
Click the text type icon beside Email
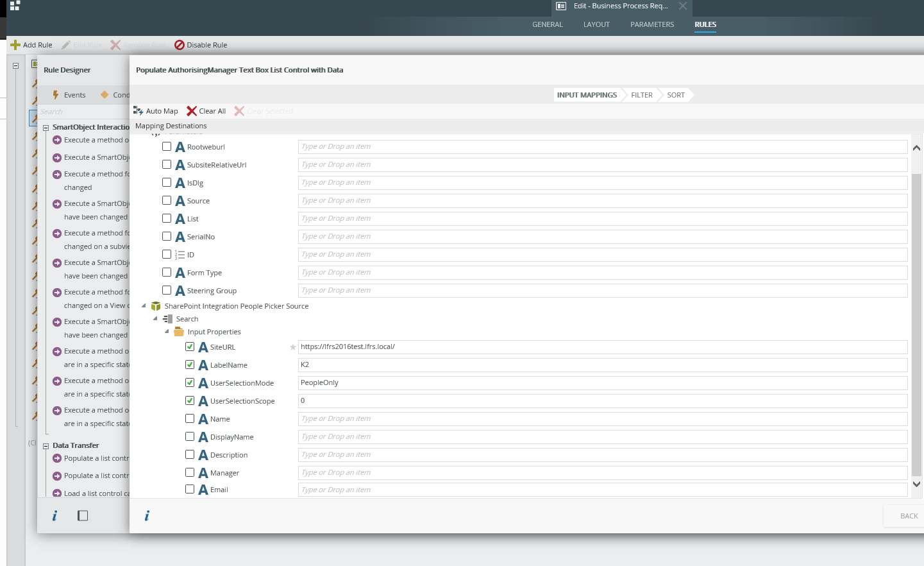pos(203,490)
